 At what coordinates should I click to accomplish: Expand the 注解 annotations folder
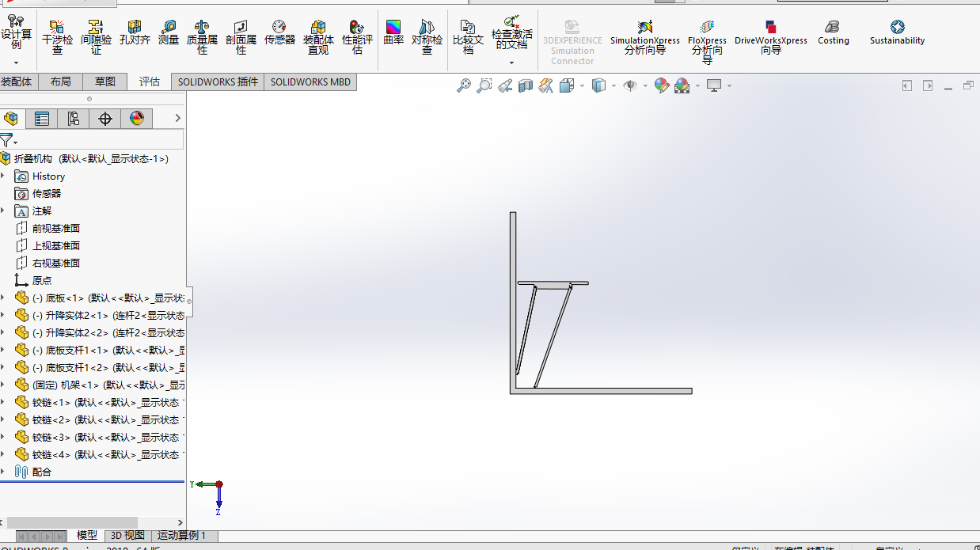click(x=3, y=211)
